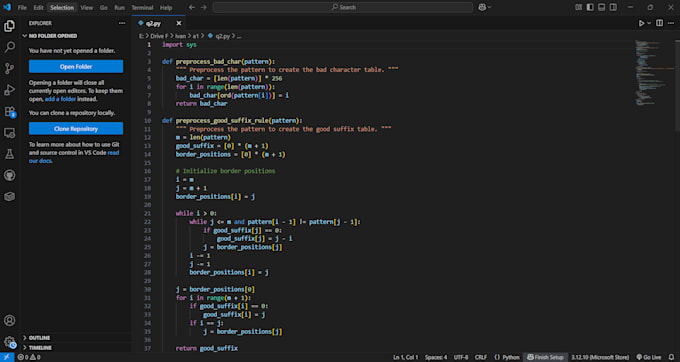Open the Manage gear icon

tap(10, 342)
